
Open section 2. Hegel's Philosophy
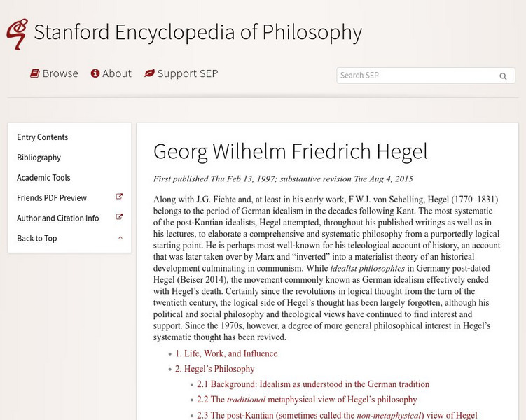coord(215,369)
